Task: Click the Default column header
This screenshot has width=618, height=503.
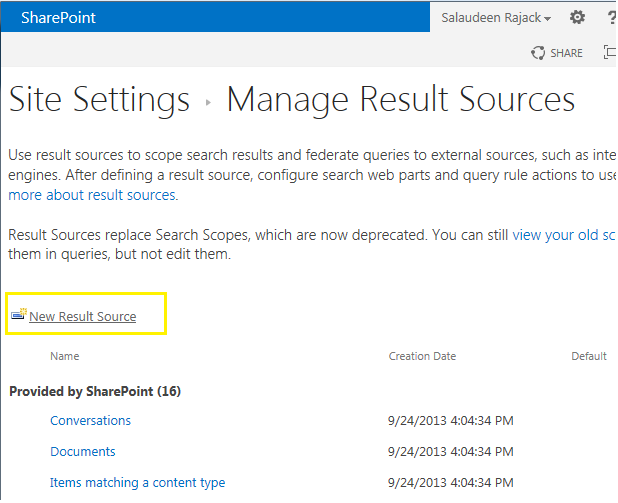Action: tap(589, 356)
